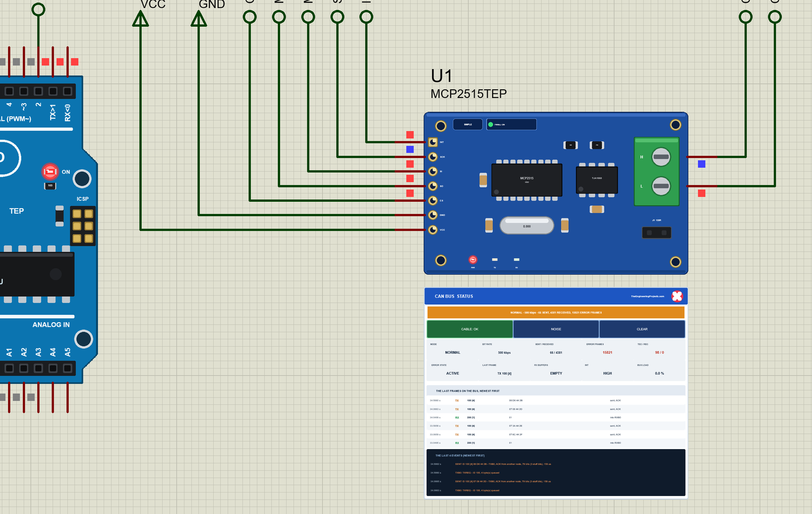
Task: Click the red PWR LED on the module
Action: (473, 259)
